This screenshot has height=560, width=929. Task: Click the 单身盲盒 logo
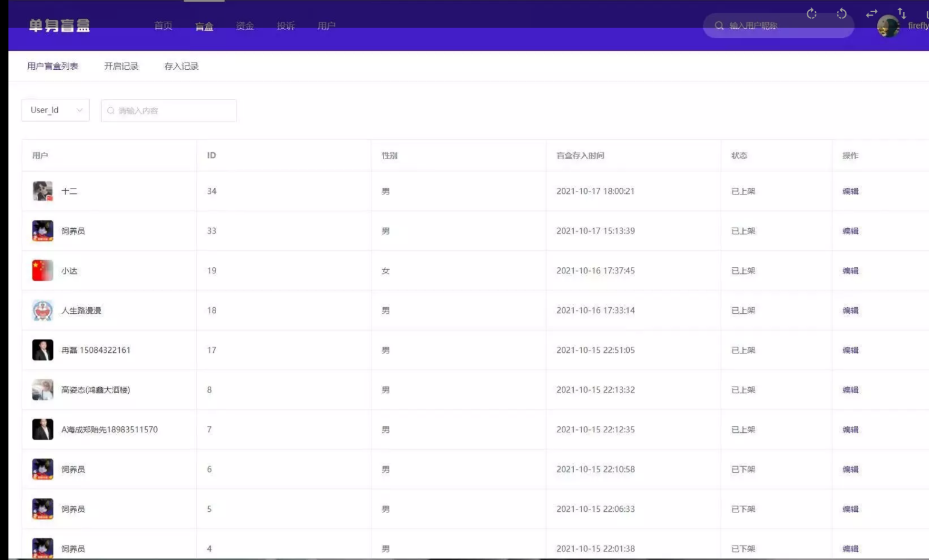[60, 26]
